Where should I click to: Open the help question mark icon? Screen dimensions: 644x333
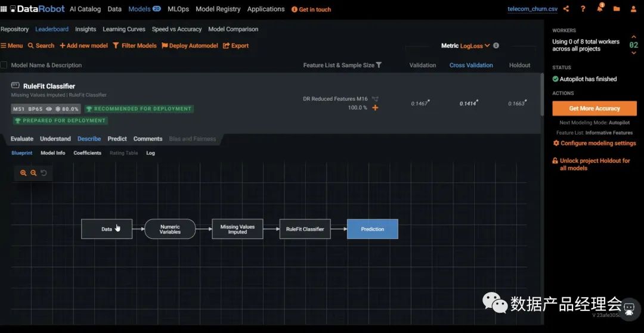[x=583, y=8]
